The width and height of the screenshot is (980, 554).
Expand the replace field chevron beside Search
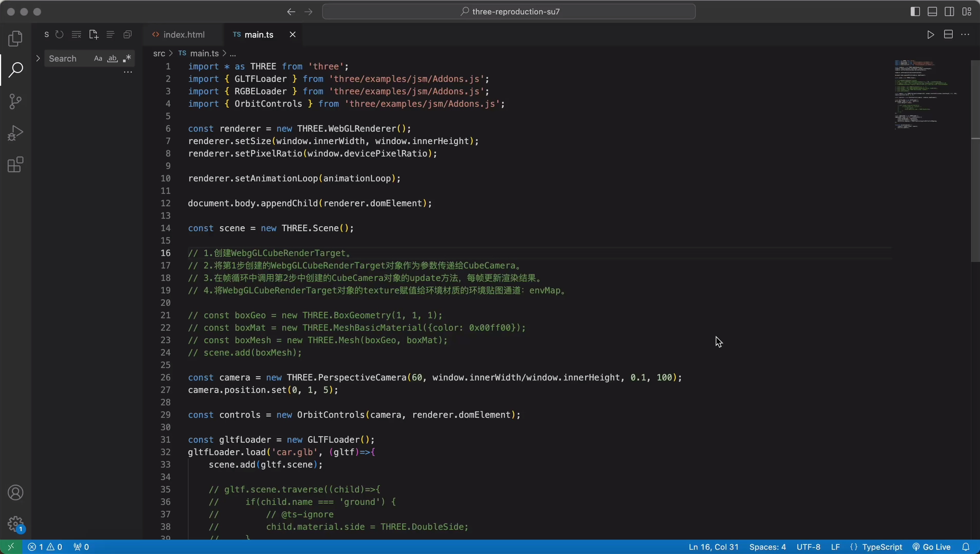pos(38,58)
